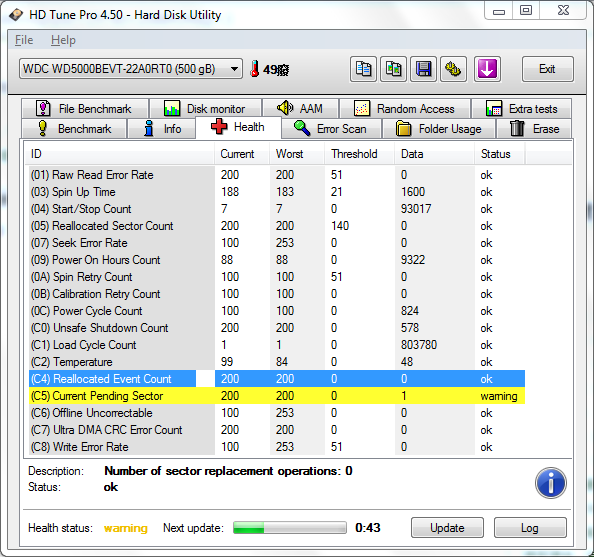The height and width of the screenshot is (557, 594).
Task: Click the chart icon on Extra tests tab
Action: (x=494, y=108)
